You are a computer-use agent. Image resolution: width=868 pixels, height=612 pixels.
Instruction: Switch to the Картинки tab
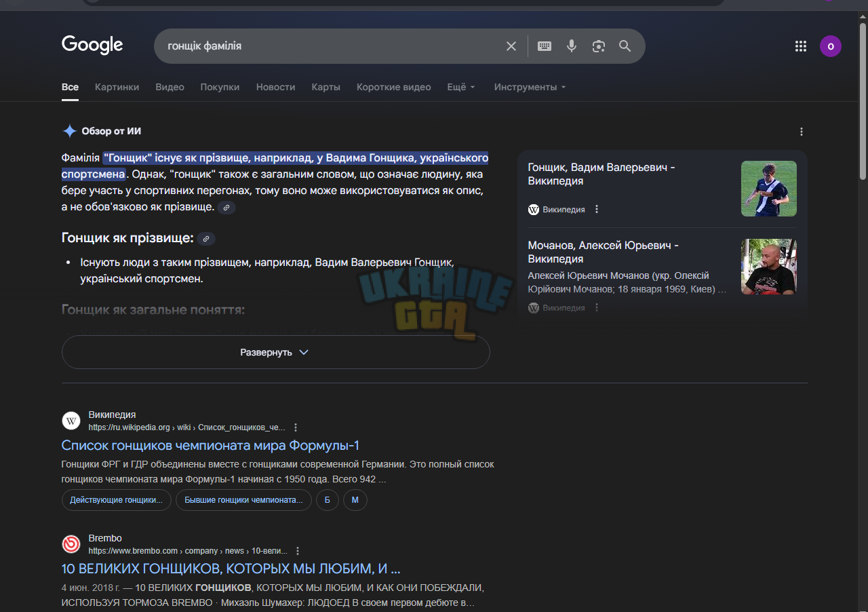pos(117,87)
